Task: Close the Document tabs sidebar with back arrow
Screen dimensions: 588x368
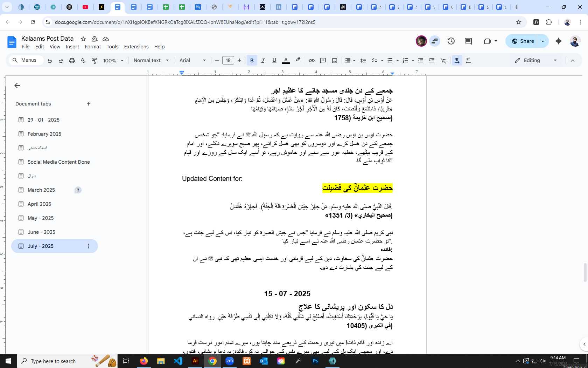Action: coord(17,86)
